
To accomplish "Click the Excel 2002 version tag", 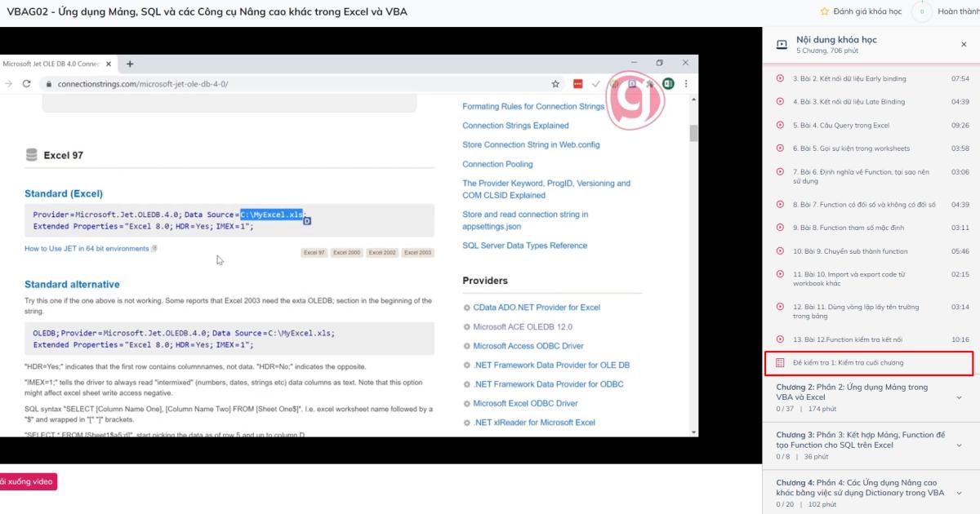I will 382,253.
